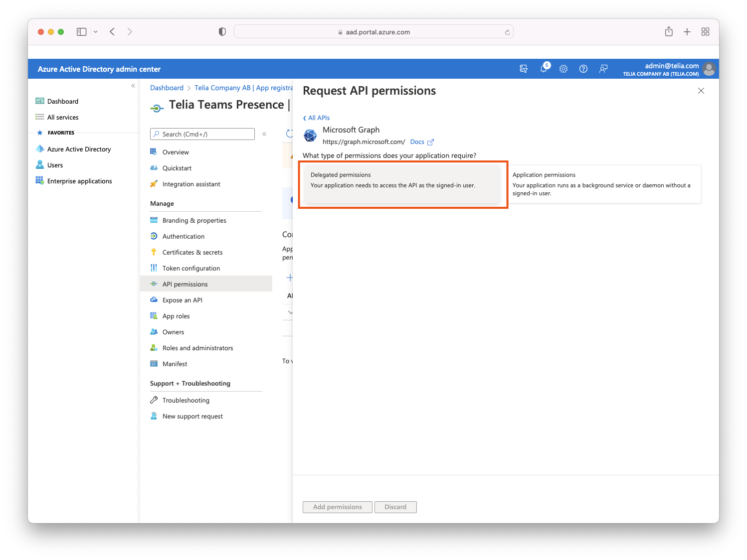
Task: Choose Delegated permissions card
Action: pyautogui.click(x=402, y=184)
